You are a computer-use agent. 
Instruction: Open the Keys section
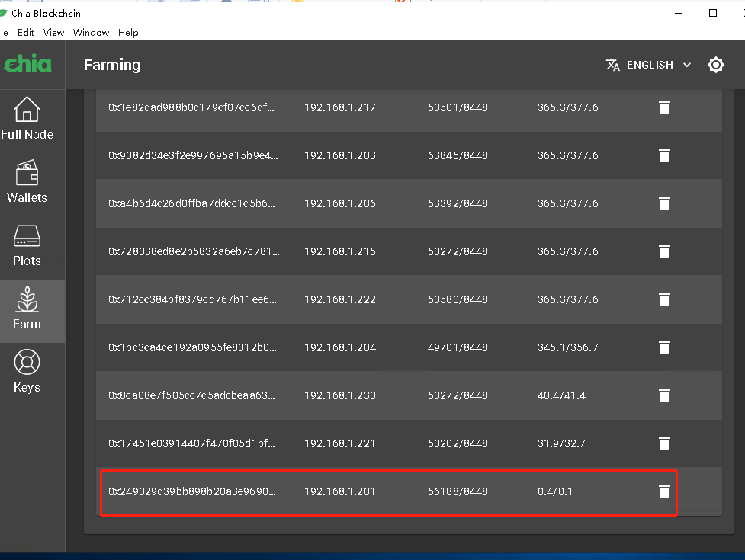[x=27, y=372]
